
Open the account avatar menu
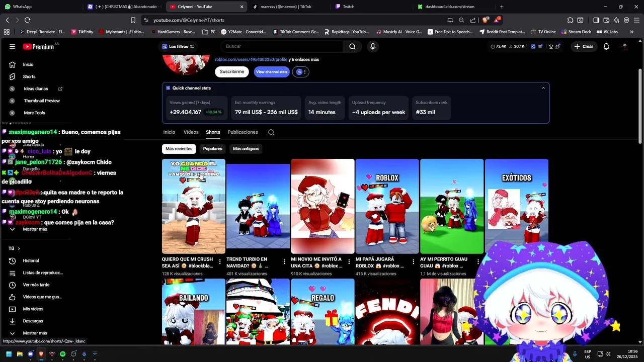[624, 46]
